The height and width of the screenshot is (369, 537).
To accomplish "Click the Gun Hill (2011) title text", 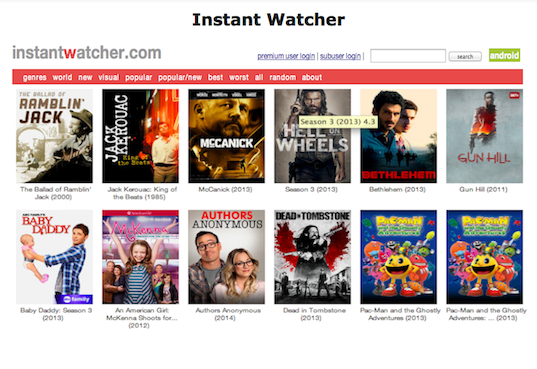I will pos(483,189).
